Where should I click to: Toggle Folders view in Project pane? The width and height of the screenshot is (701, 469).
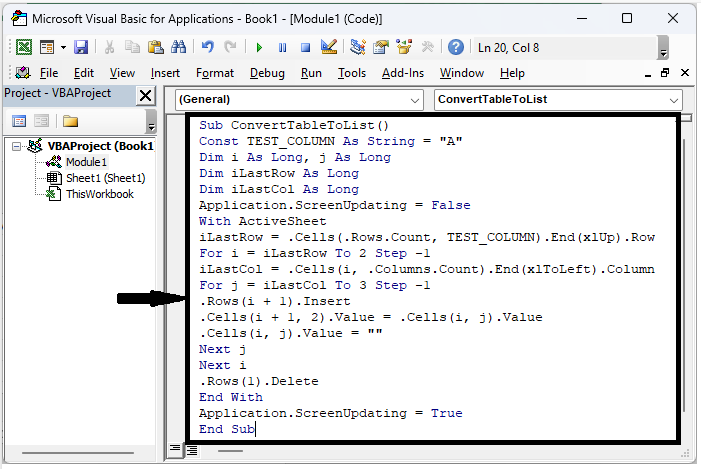coord(70,121)
